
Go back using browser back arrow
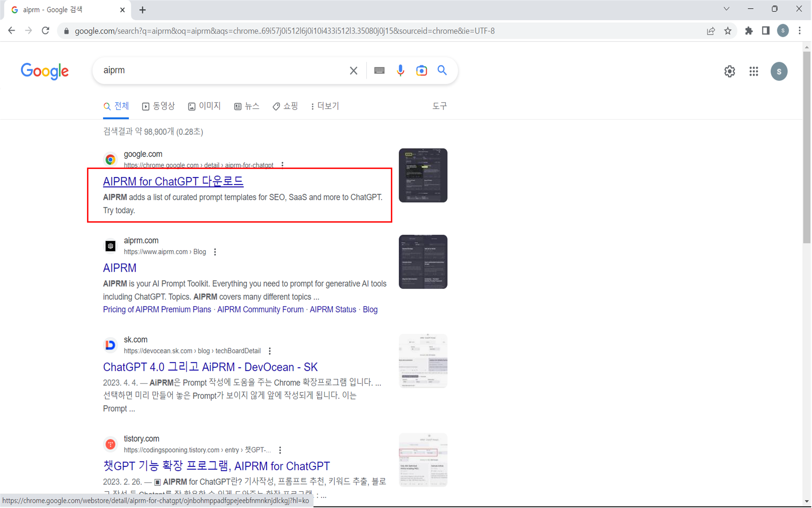pyautogui.click(x=12, y=31)
